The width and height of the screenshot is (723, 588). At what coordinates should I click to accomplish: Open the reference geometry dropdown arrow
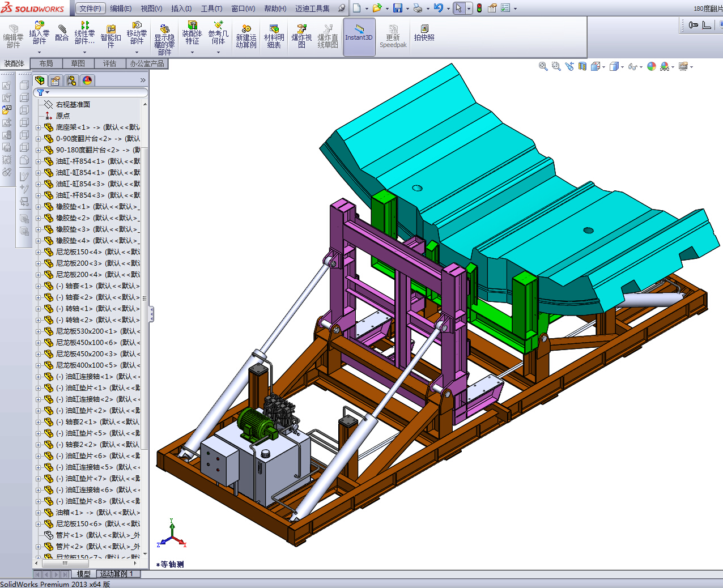click(218, 52)
